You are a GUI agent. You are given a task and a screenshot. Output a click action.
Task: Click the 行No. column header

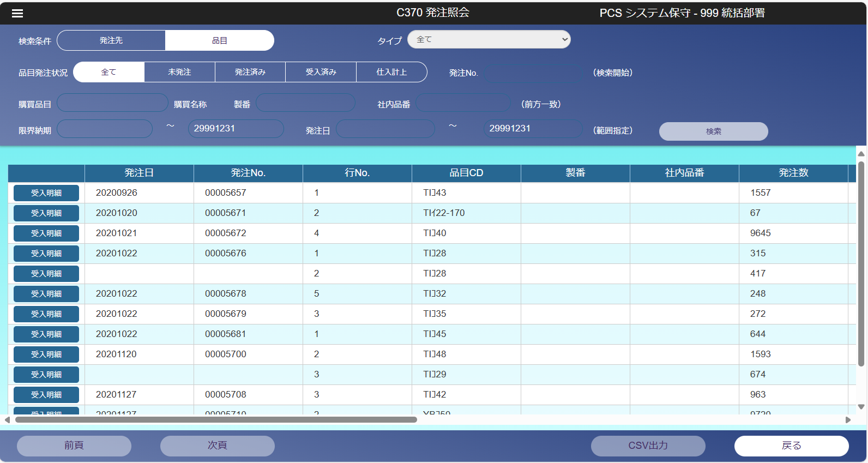pyautogui.click(x=357, y=173)
